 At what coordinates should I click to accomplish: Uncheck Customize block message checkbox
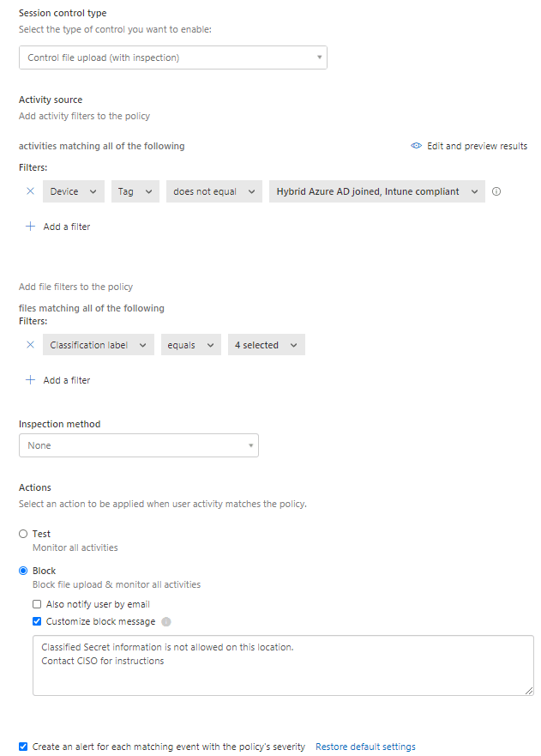click(37, 621)
